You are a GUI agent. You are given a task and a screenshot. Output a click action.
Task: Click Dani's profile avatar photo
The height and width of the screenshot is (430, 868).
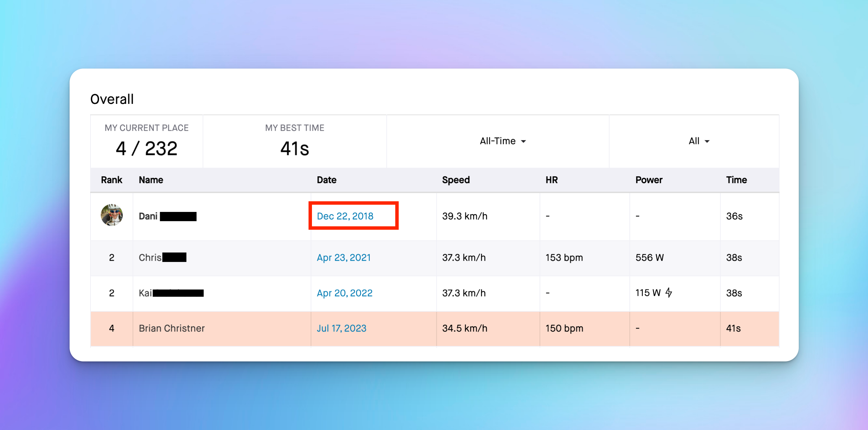112,215
